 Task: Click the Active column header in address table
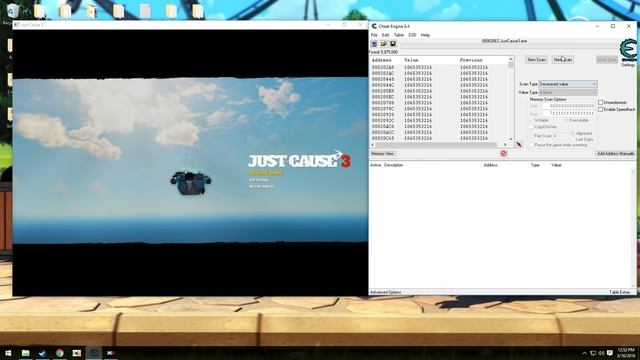click(375, 165)
